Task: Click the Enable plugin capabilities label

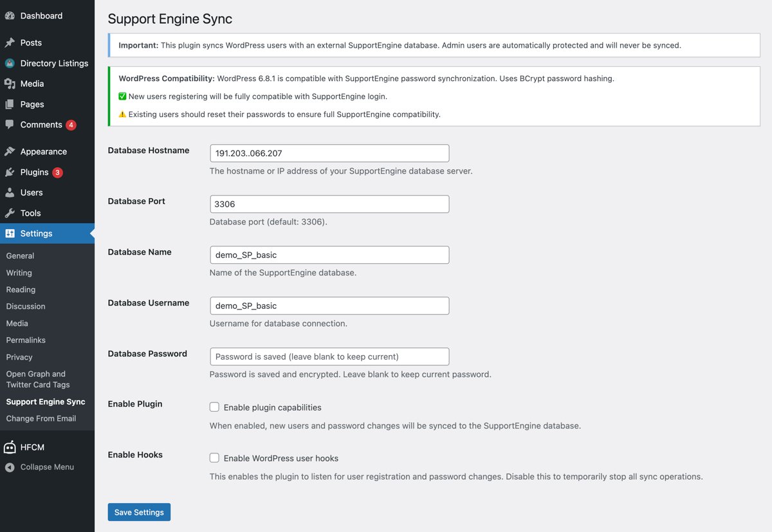Action: (x=273, y=407)
